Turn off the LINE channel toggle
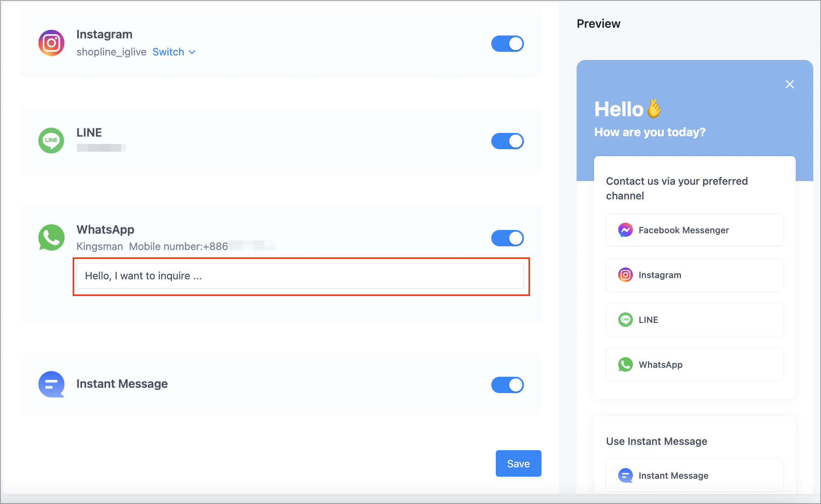Image resolution: width=821 pixels, height=504 pixels. tap(507, 141)
